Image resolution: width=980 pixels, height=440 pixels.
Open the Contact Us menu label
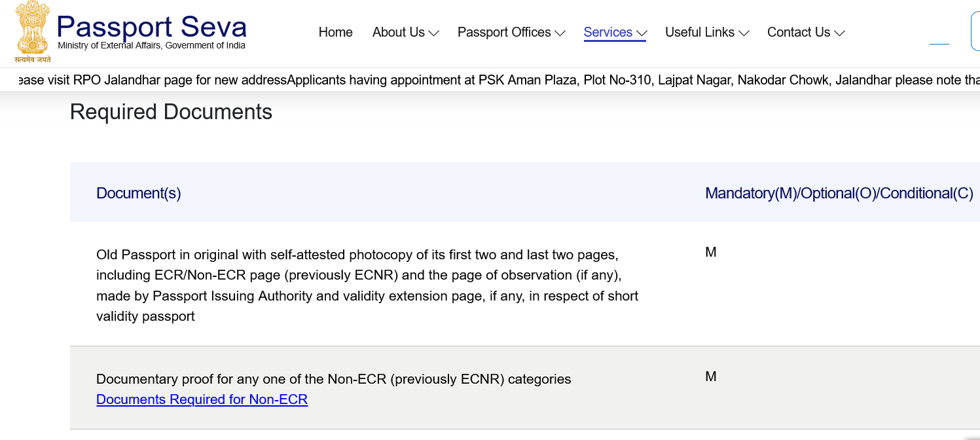tap(799, 32)
